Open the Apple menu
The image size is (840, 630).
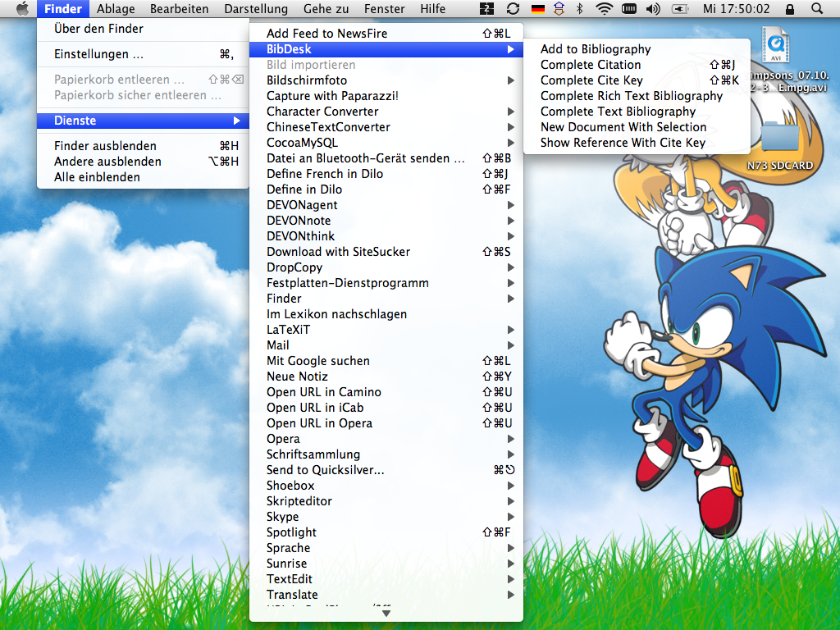tap(22, 8)
